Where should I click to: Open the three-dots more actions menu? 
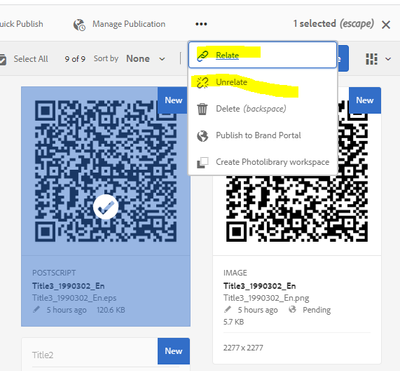(201, 24)
